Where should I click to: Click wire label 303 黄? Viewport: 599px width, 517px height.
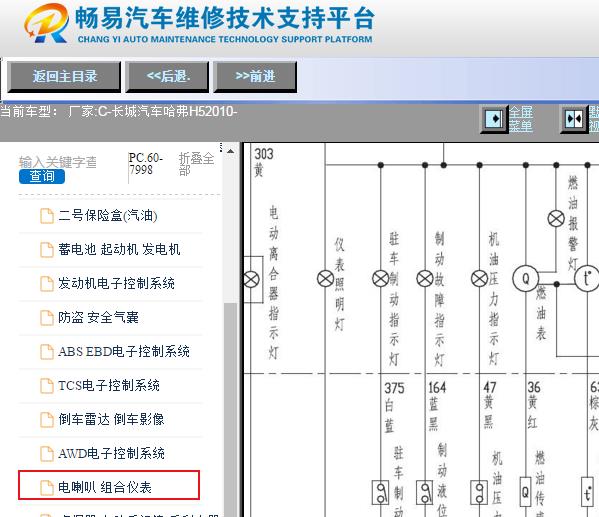[x=264, y=162]
